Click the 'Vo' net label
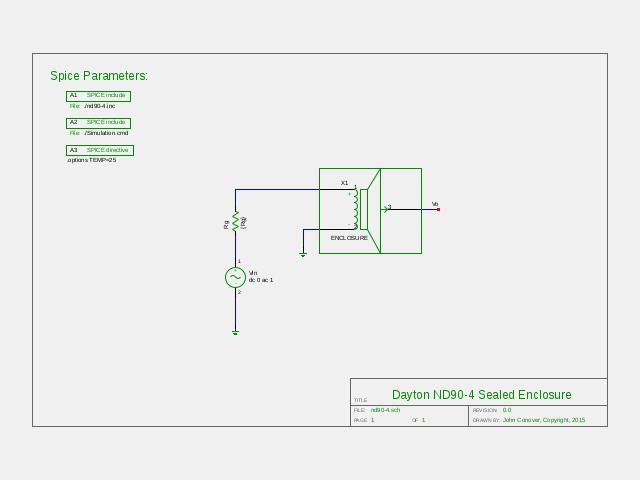The width and height of the screenshot is (640, 480). tap(435, 204)
